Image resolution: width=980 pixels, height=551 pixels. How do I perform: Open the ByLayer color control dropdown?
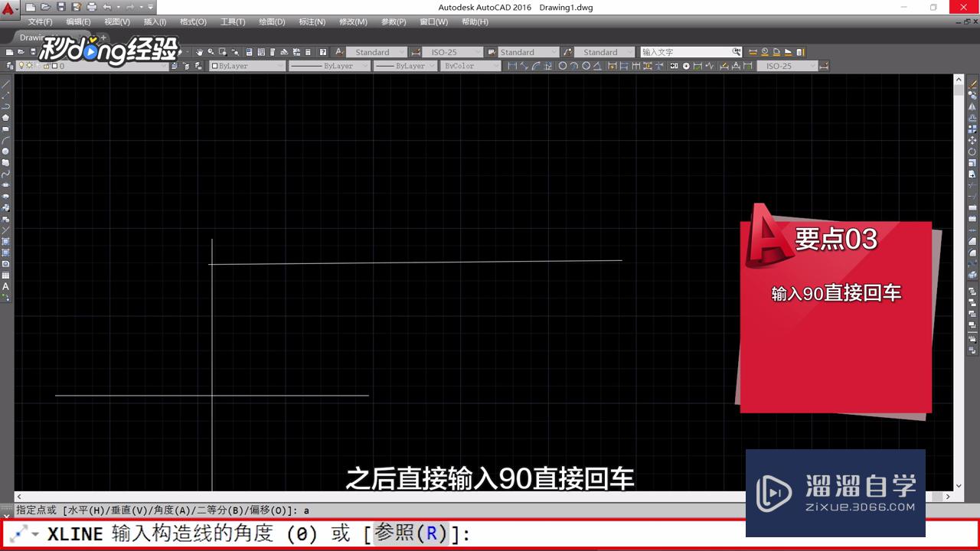point(248,66)
